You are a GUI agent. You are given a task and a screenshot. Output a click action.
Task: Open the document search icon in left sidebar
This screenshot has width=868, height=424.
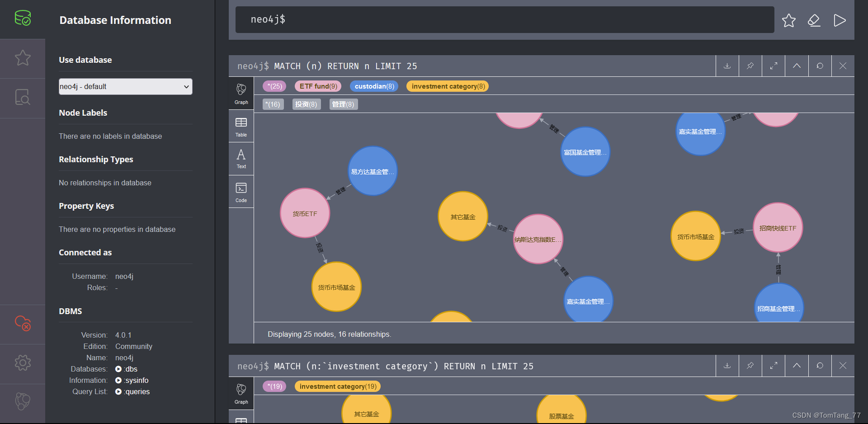[23, 97]
